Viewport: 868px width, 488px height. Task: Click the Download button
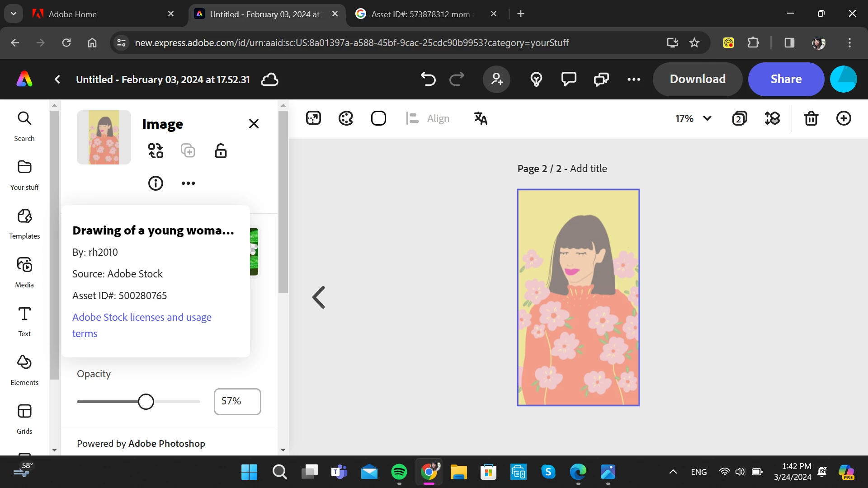698,79
